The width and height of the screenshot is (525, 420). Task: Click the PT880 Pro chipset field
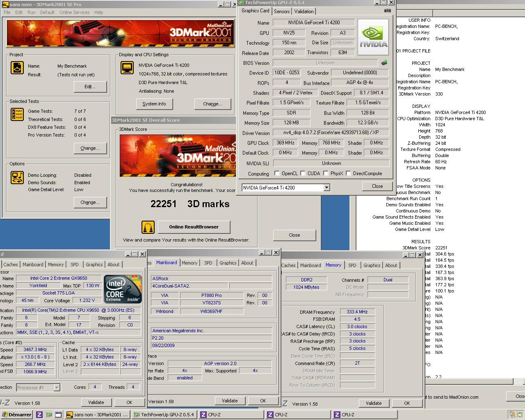pos(212,295)
